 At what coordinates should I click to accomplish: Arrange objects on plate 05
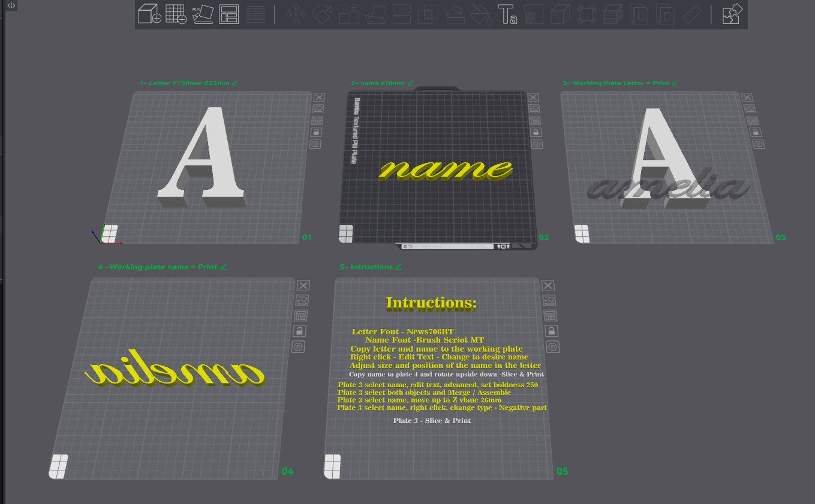pyautogui.click(x=550, y=315)
